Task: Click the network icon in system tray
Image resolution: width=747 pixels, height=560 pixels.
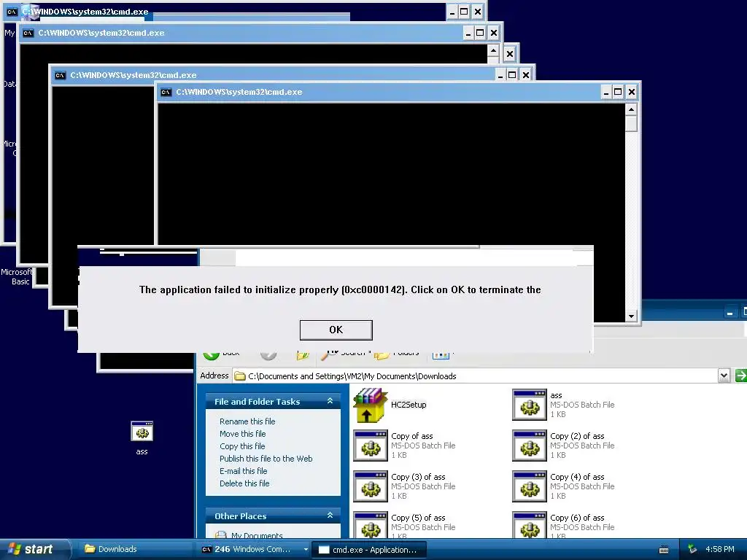Action: pos(692,549)
